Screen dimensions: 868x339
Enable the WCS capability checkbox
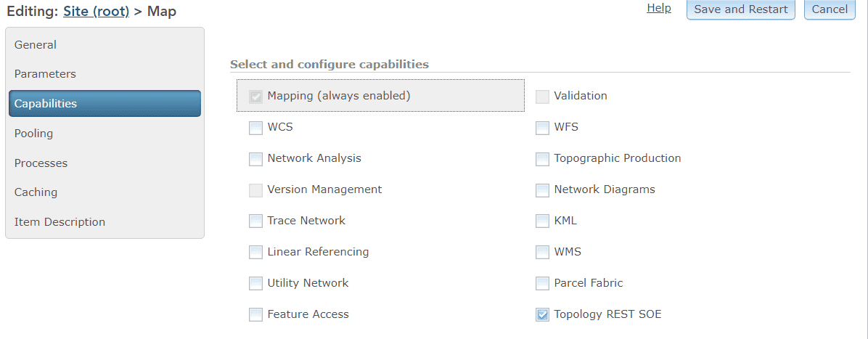click(x=255, y=128)
